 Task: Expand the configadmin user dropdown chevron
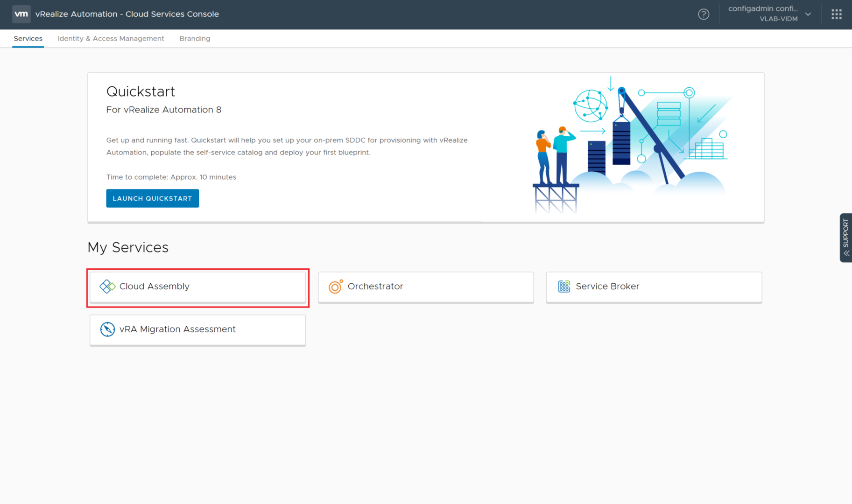(808, 14)
